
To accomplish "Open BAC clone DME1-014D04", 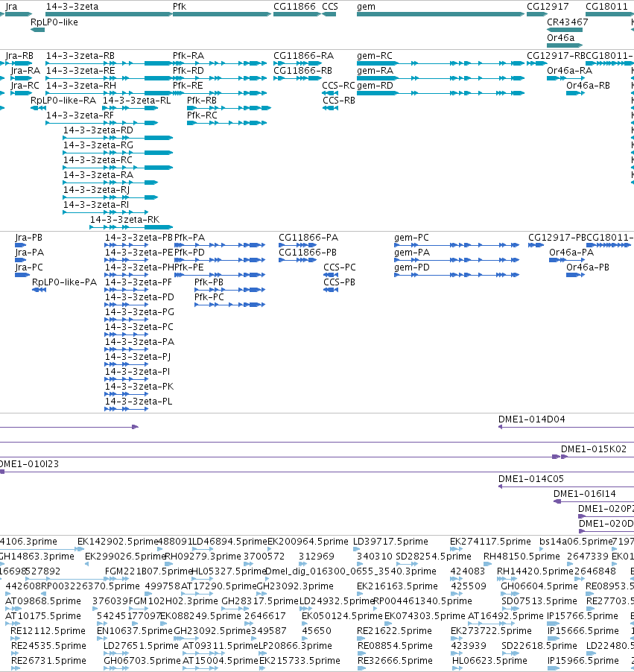I will tap(531, 419).
